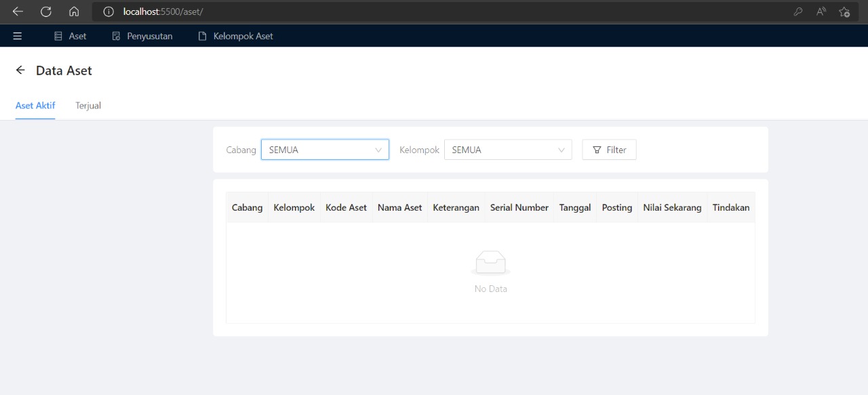Click the Kelompok dropdown chevron arrow

click(x=561, y=150)
